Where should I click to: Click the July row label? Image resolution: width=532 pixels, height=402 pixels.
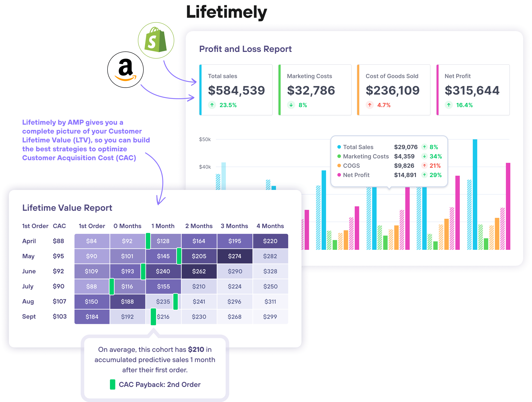point(28,286)
